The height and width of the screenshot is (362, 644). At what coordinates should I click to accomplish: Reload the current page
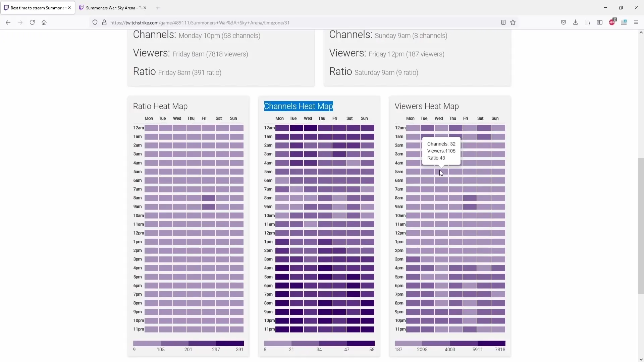coord(32,22)
